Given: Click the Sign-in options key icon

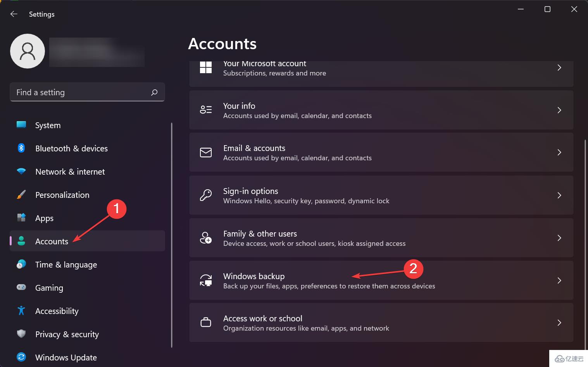Looking at the screenshot, I should (x=206, y=195).
